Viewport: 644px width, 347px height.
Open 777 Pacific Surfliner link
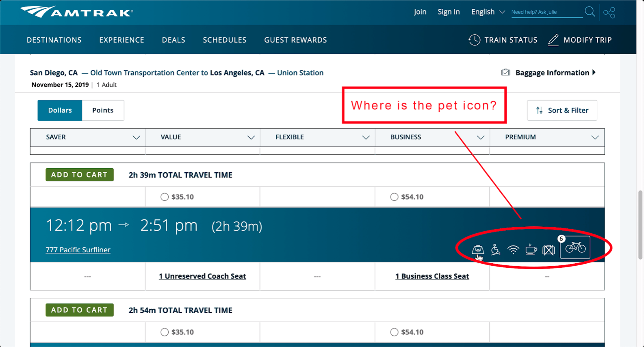point(78,250)
